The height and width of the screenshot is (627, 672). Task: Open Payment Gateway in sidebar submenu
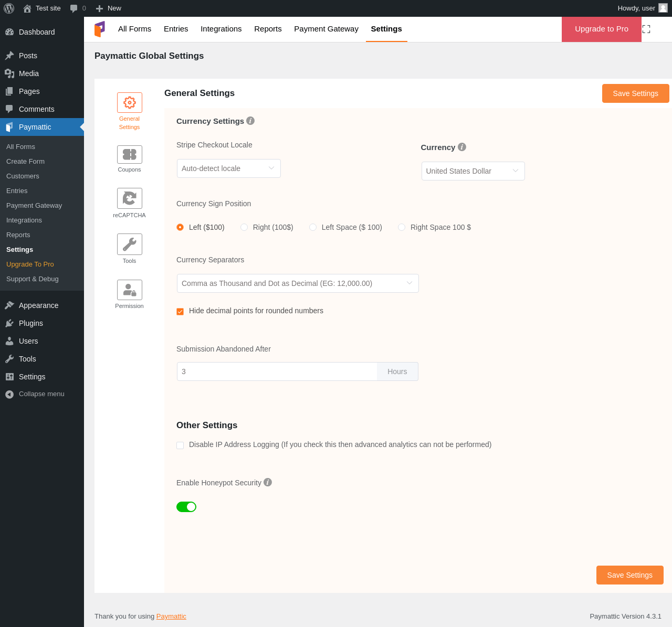click(42, 206)
